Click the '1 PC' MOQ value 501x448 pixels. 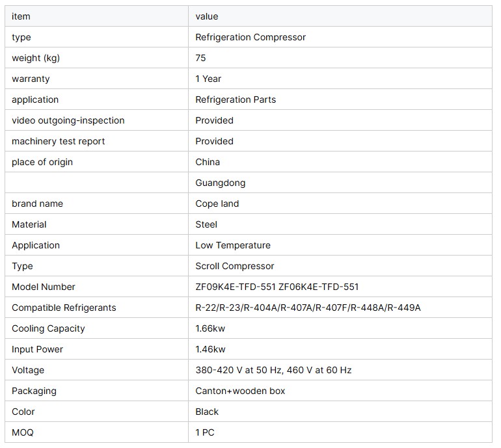click(x=205, y=432)
